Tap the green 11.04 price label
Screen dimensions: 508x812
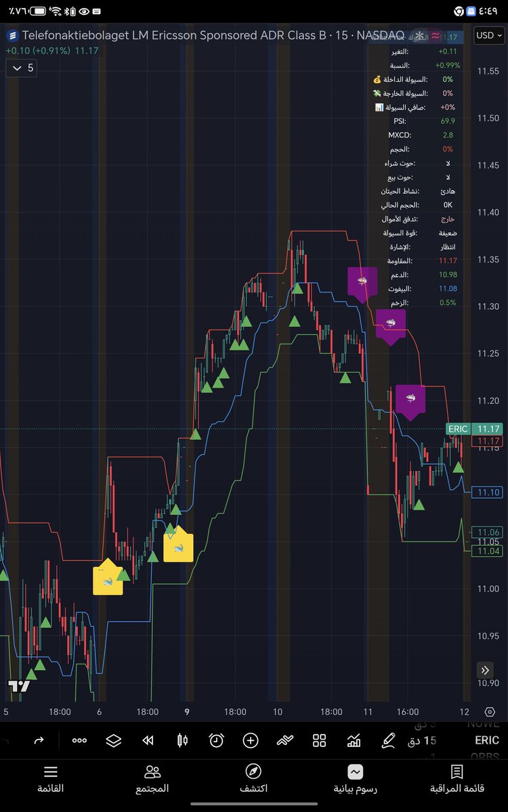pyautogui.click(x=488, y=551)
